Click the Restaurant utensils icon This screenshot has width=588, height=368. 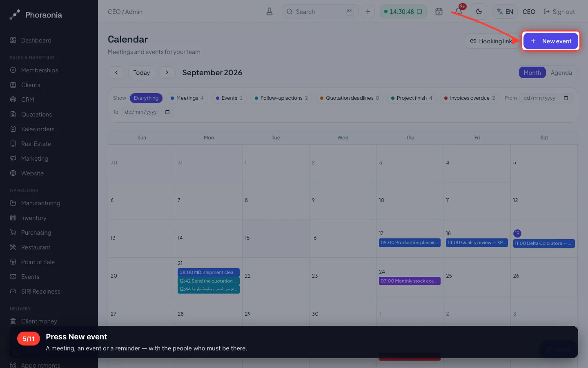coord(13,247)
